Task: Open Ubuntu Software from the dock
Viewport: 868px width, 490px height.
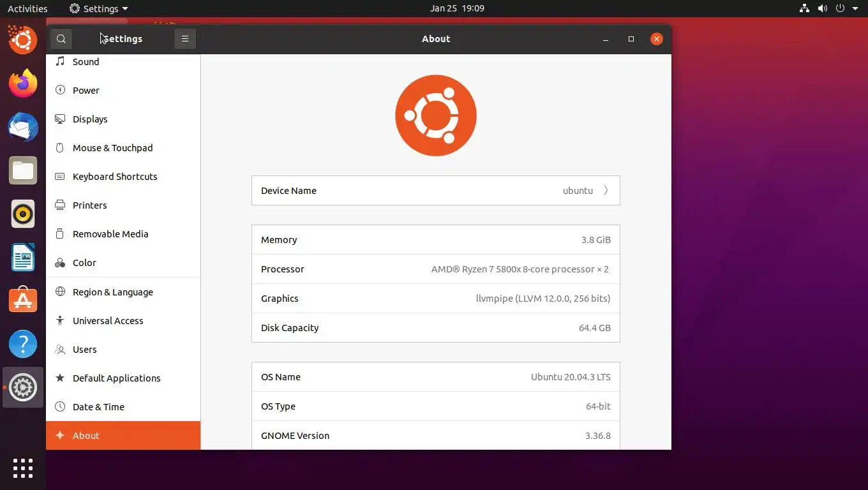Action: (x=23, y=301)
